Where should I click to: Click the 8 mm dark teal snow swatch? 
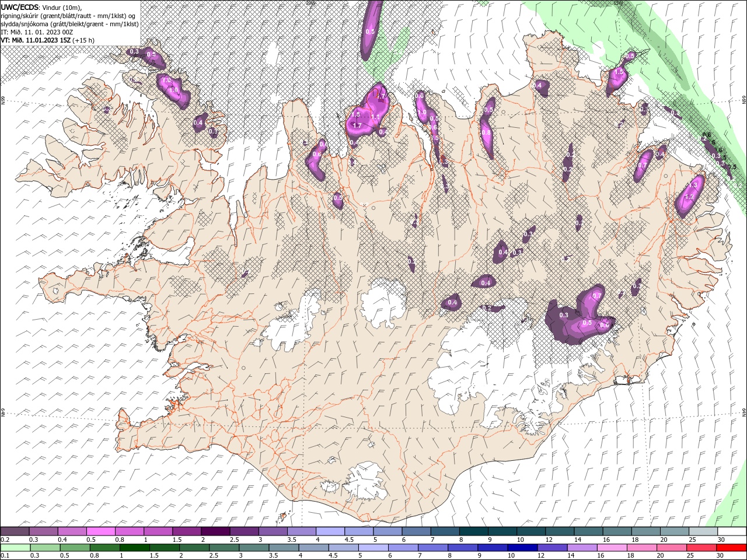[474, 531]
